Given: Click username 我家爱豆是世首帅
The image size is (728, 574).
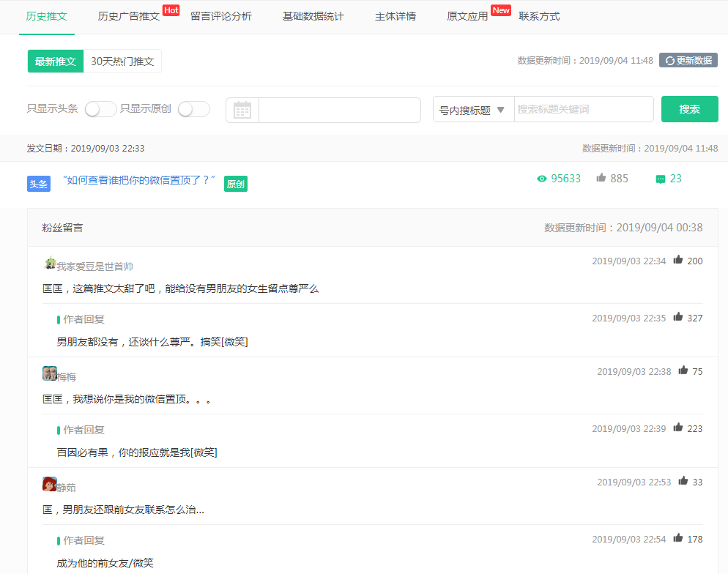Looking at the screenshot, I should click(x=94, y=266).
